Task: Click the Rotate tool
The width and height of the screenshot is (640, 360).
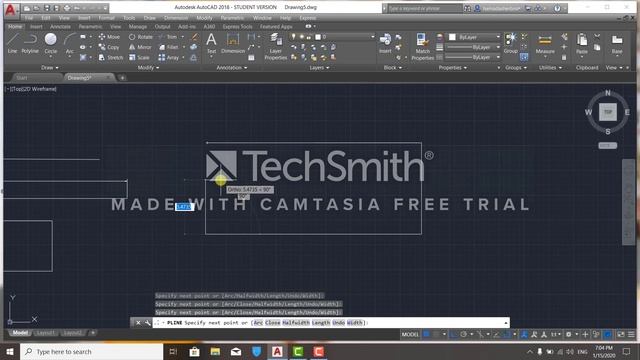Action: [x=141, y=37]
